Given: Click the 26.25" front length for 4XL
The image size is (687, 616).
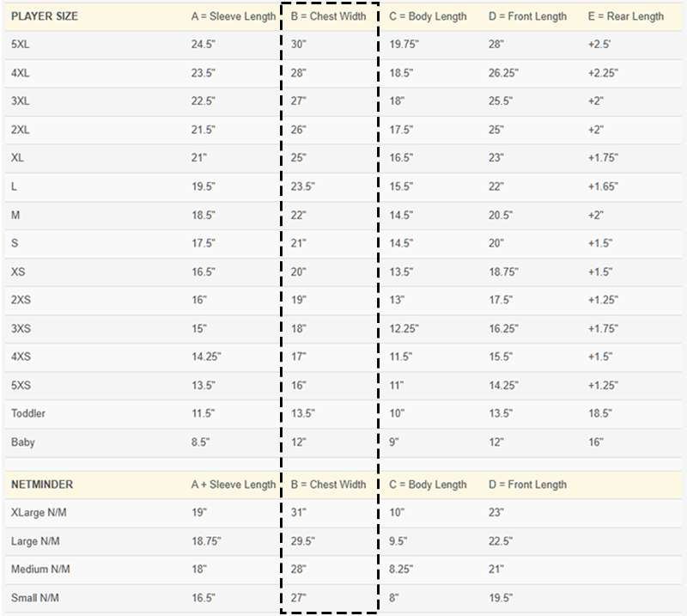Looking at the screenshot, I should (503, 73).
